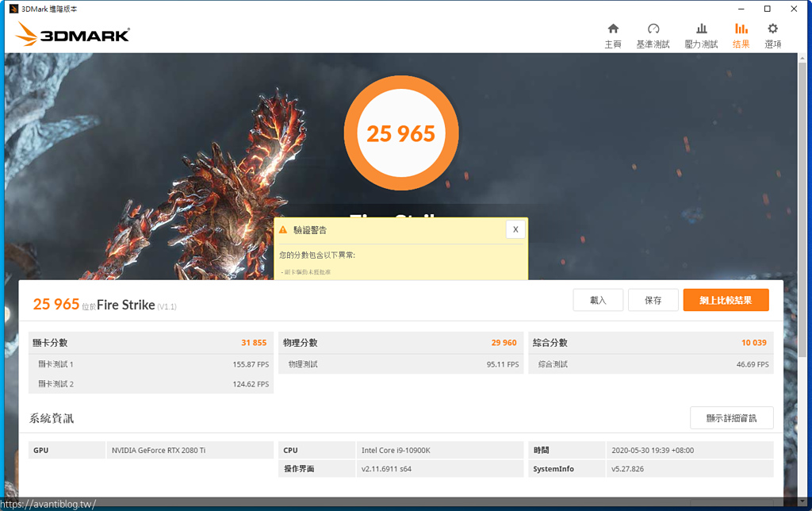Click the Fire Strike title in header
Screen dimensions: 812x511
(126, 305)
